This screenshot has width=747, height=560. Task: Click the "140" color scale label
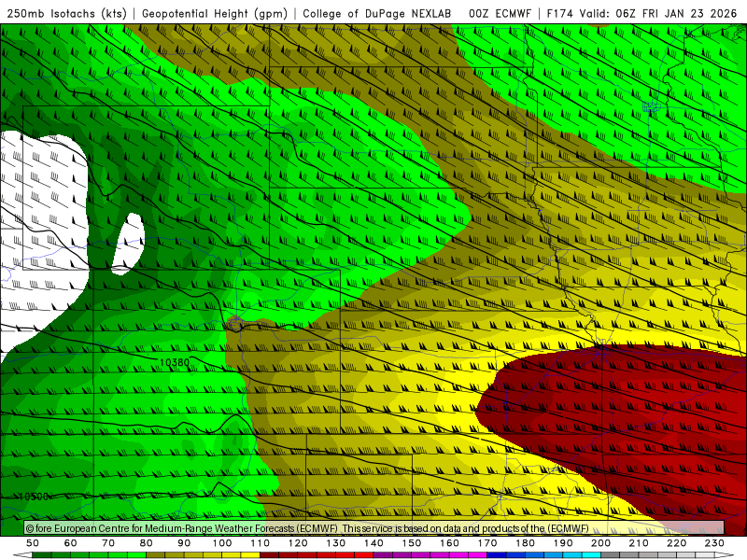373,543
